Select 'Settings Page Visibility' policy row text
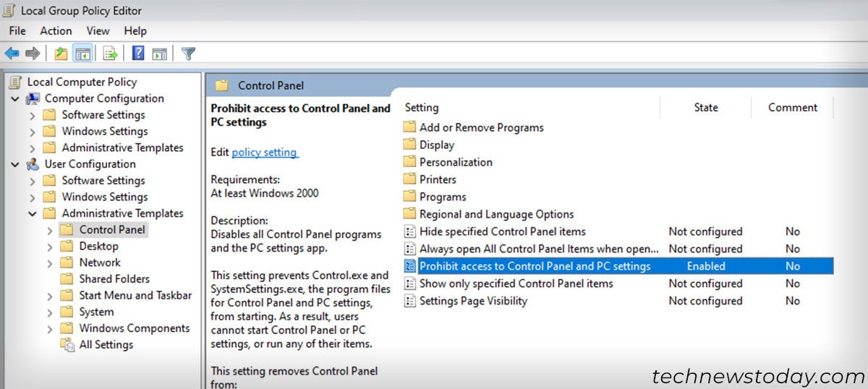 click(473, 301)
